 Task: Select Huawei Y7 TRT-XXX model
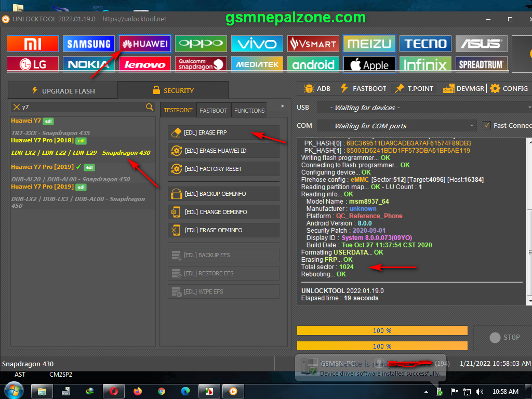coord(83,127)
